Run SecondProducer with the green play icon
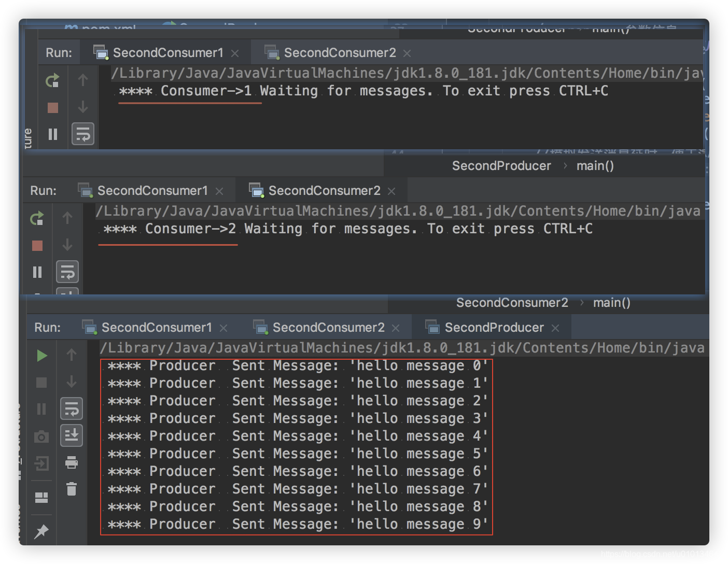Screen dimensions: 728x564 tap(42, 356)
